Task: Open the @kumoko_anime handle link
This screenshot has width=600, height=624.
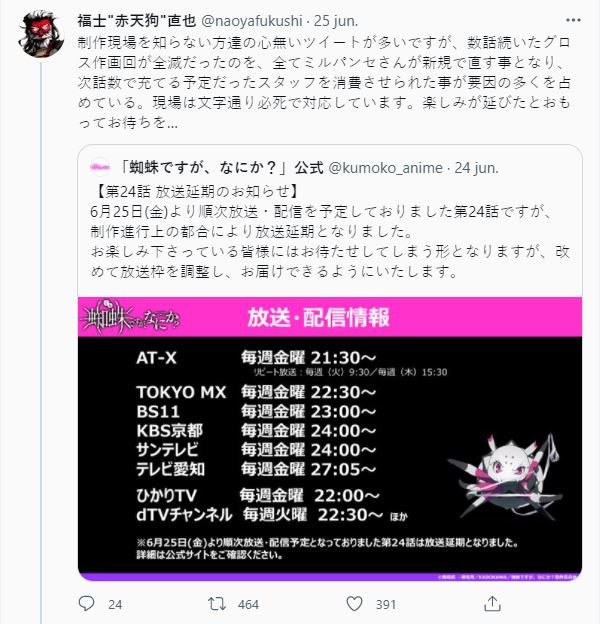Action: click(386, 168)
